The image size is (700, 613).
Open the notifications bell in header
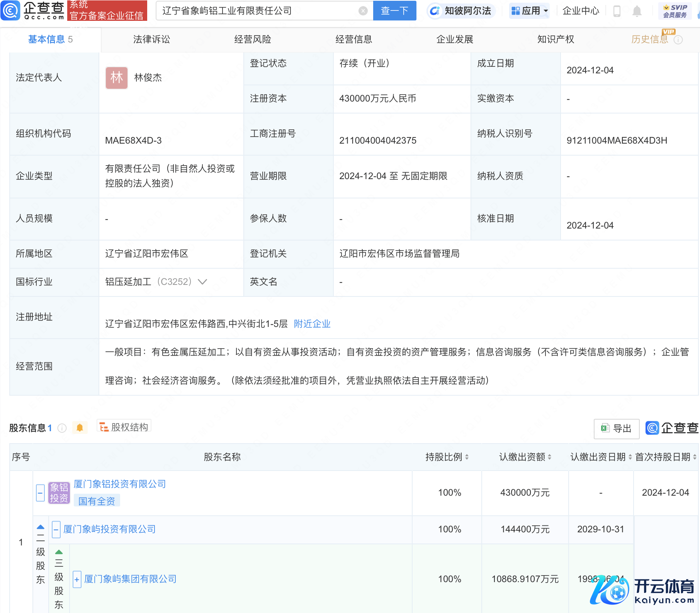(x=637, y=11)
